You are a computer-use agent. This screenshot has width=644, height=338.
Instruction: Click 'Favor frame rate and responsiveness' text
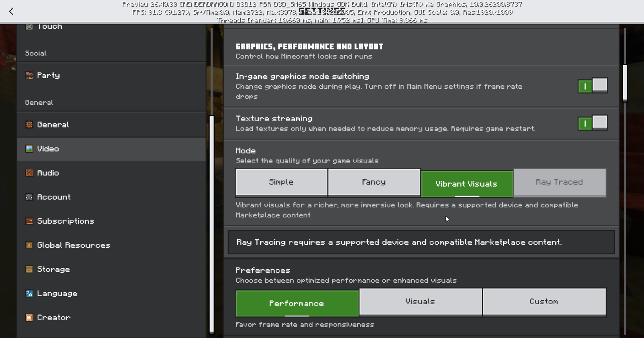[305, 325]
